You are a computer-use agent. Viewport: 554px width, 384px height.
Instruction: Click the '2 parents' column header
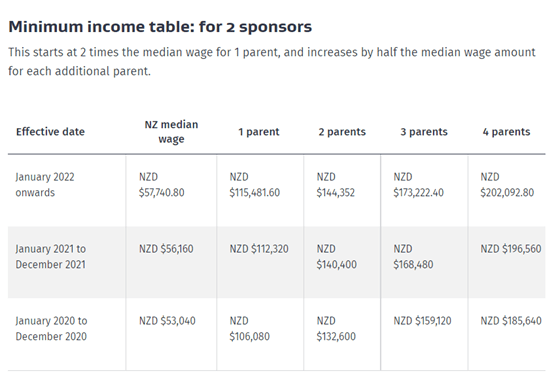[x=342, y=132]
